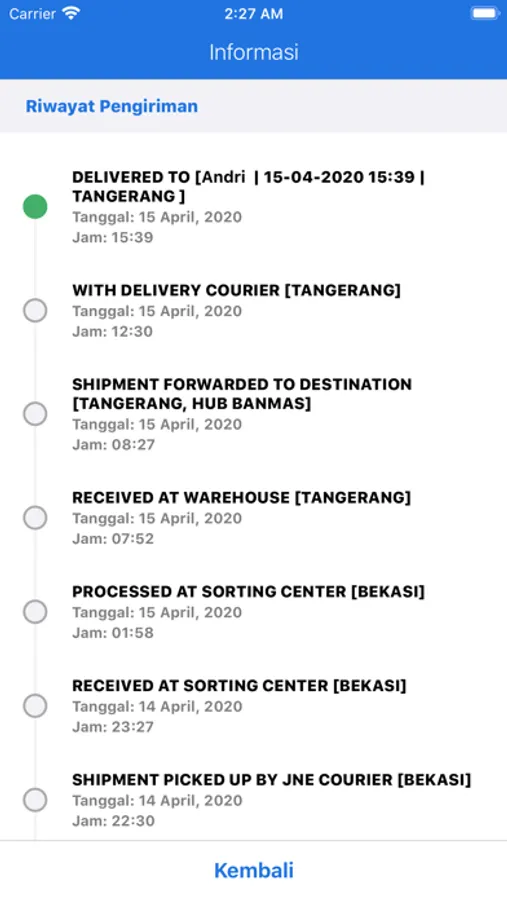Click the Kembali button
Screen dimensions: 507x900
pyautogui.click(x=254, y=870)
